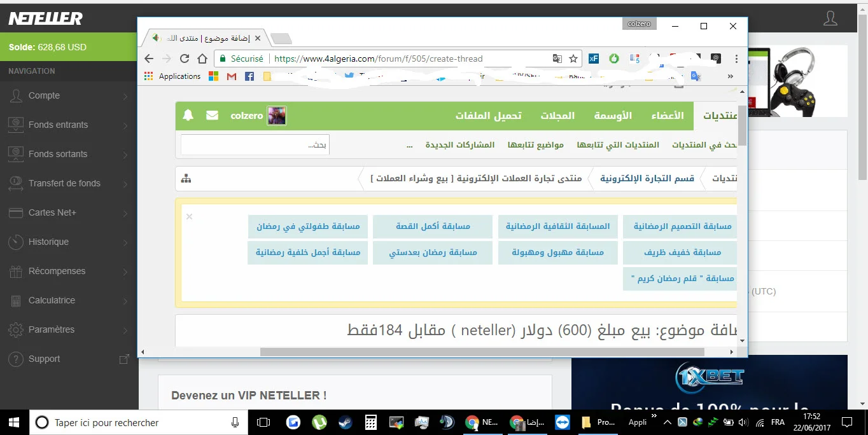
Task: Dismiss the contests notice with the X
Action: [189, 217]
